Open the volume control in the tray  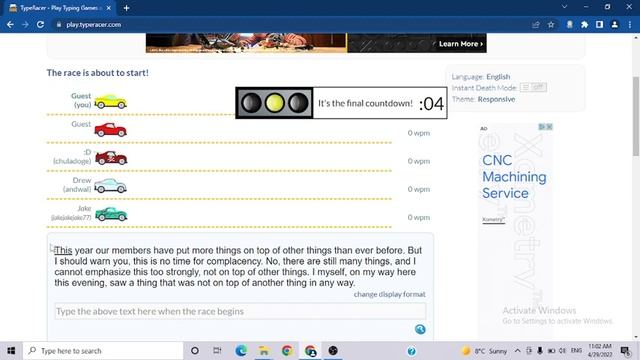point(562,351)
